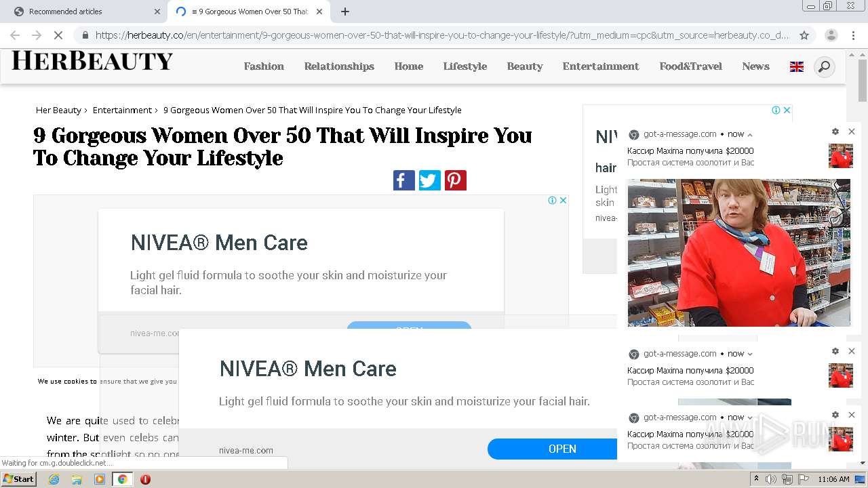This screenshot has height=488, width=868.
Task: Open the site search magnifier icon
Action: pos(824,66)
